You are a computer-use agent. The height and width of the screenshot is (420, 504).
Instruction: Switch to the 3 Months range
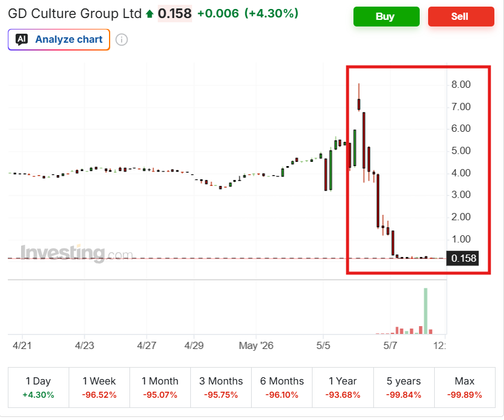[x=221, y=388]
